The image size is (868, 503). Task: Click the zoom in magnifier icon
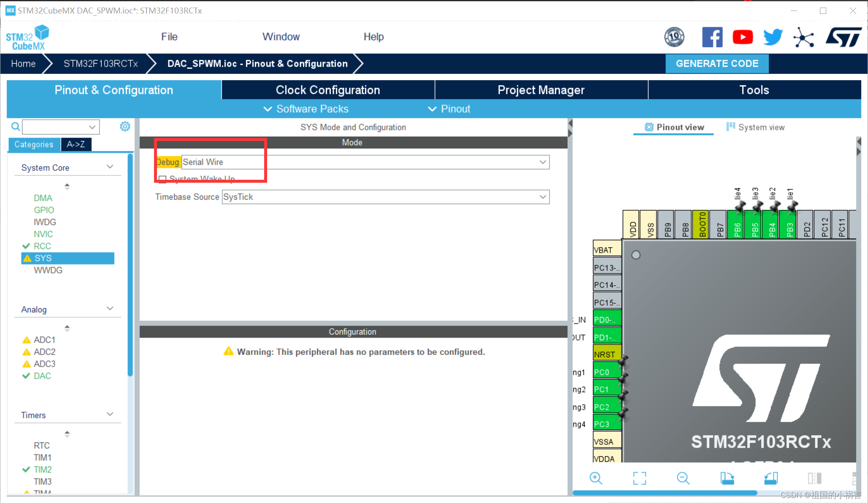(x=595, y=478)
